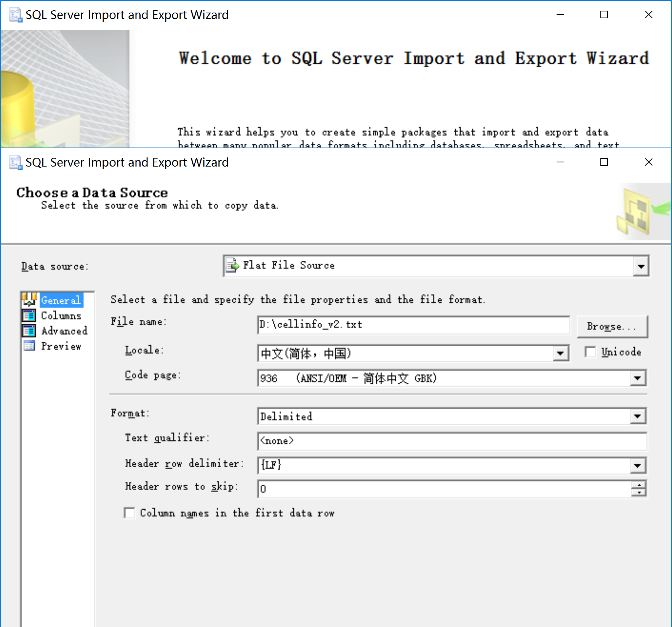Maximize the Welcome wizard window behind
The height and width of the screenshot is (627, 672).
pos(604,15)
